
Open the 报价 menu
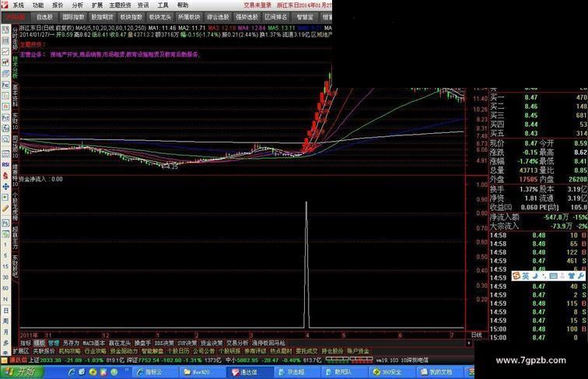(58, 5)
